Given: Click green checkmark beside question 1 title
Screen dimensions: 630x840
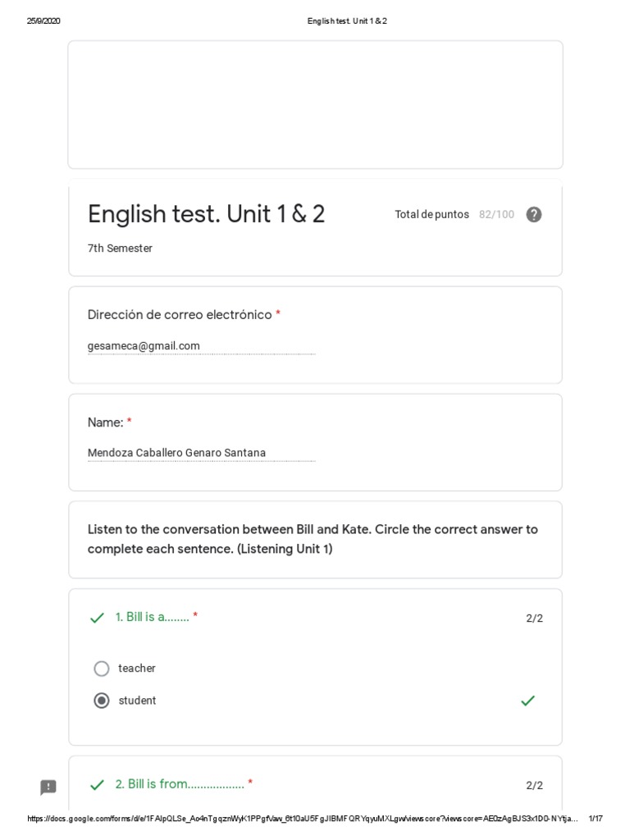Looking at the screenshot, I should click(x=97, y=618).
